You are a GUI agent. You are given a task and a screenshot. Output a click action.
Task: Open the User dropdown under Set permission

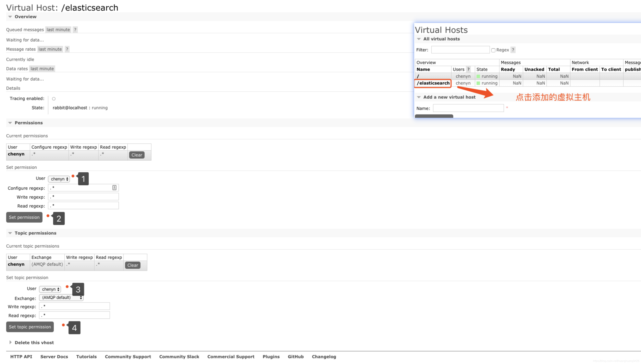tap(59, 179)
